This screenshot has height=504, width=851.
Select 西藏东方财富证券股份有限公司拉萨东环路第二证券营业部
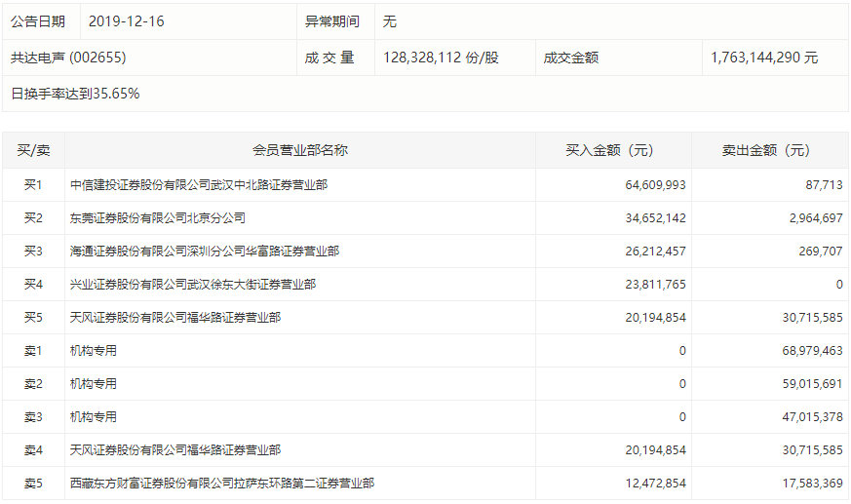(x=222, y=484)
